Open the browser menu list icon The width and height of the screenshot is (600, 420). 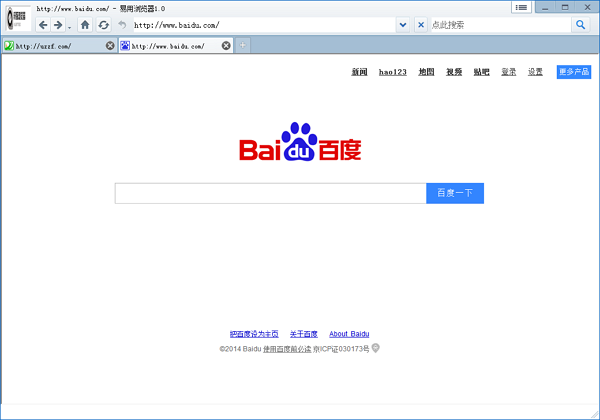tap(521, 7)
